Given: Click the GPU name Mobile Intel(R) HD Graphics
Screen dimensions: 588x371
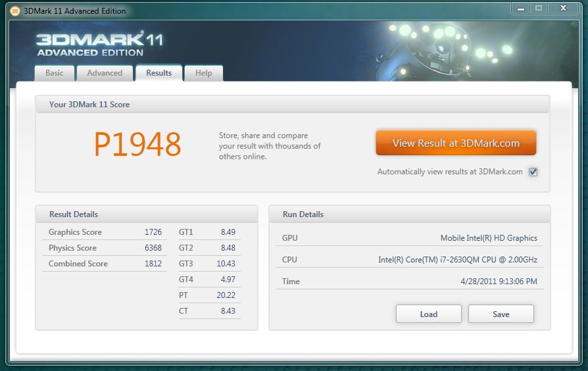Looking at the screenshot, I should [x=489, y=238].
